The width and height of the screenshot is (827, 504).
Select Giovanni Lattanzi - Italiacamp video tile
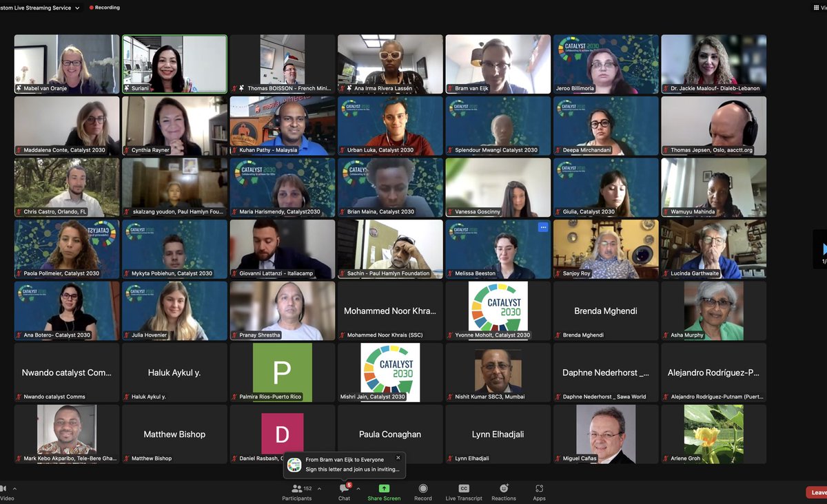click(x=282, y=249)
